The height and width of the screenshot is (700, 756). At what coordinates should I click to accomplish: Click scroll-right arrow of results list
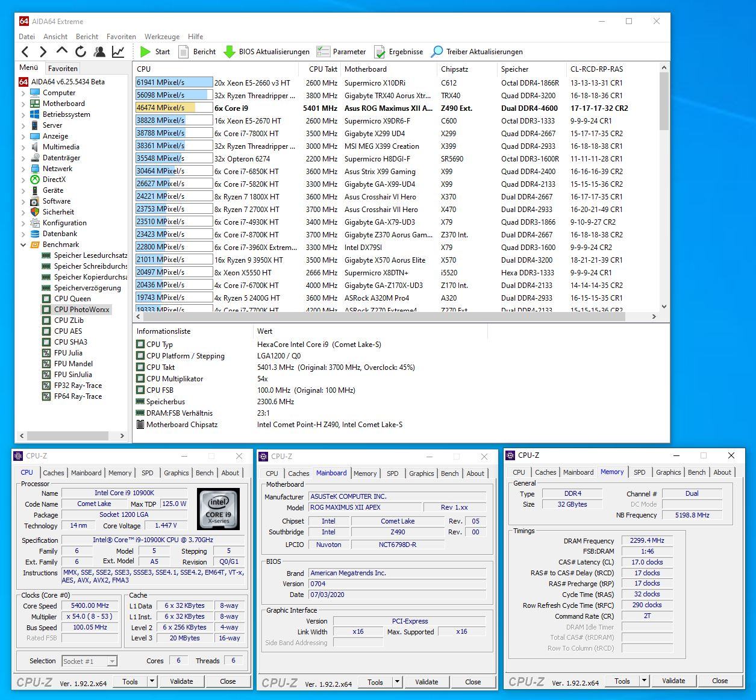click(x=654, y=316)
